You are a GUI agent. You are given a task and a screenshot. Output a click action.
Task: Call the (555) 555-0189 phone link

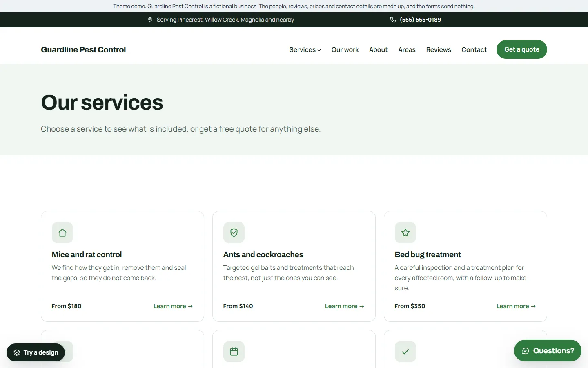click(x=420, y=20)
